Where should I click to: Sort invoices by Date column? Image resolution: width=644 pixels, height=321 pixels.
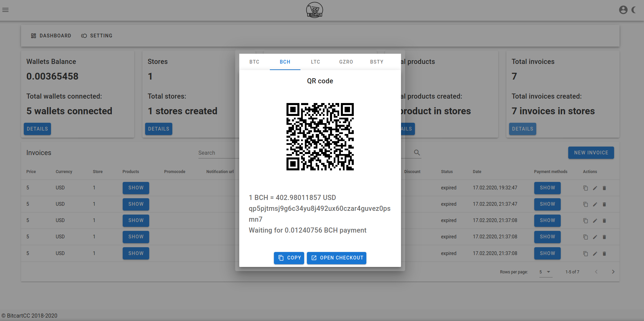tap(477, 172)
